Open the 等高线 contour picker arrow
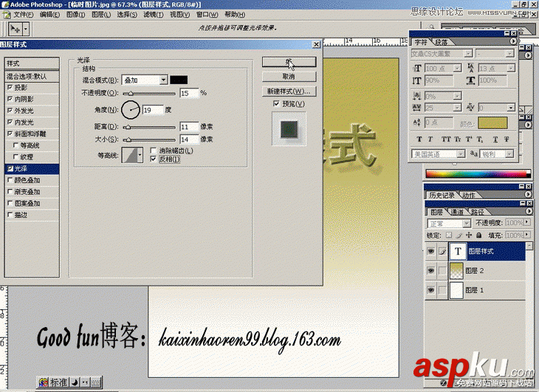This screenshot has width=539, height=392. tap(140, 155)
